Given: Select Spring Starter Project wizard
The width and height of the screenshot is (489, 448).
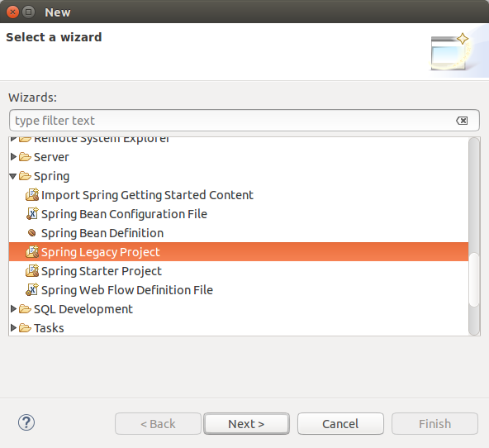Looking at the screenshot, I should point(102,271).
